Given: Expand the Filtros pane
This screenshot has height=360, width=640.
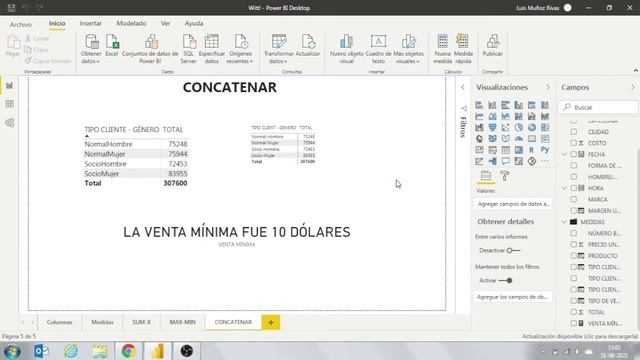Looking at the screenshot, I should coord(462,87).
